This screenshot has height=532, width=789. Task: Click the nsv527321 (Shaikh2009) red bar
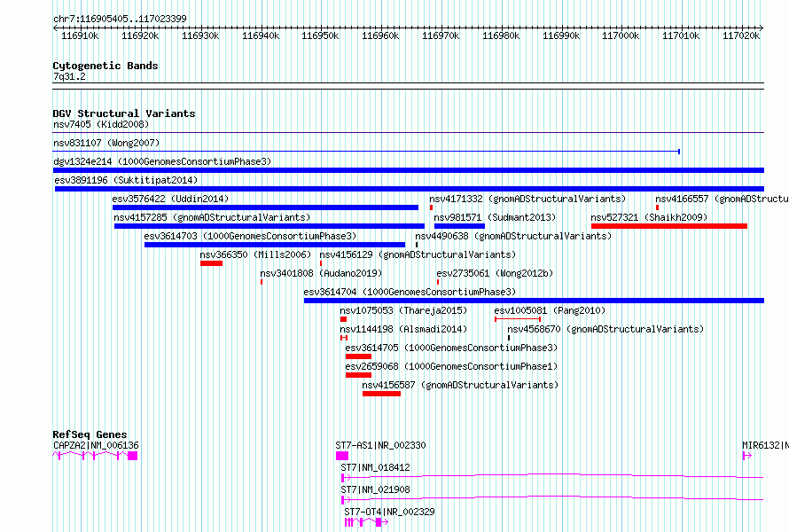669,226
